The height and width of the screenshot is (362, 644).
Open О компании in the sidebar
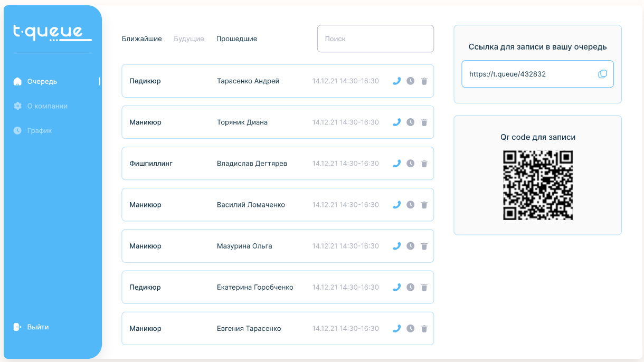pos(47,106)
